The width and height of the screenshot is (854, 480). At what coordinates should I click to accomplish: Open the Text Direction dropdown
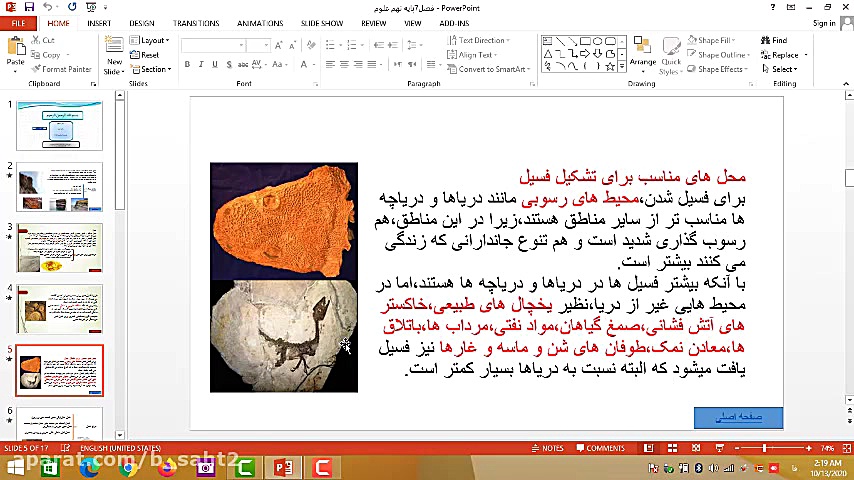(x=478, y=41)
